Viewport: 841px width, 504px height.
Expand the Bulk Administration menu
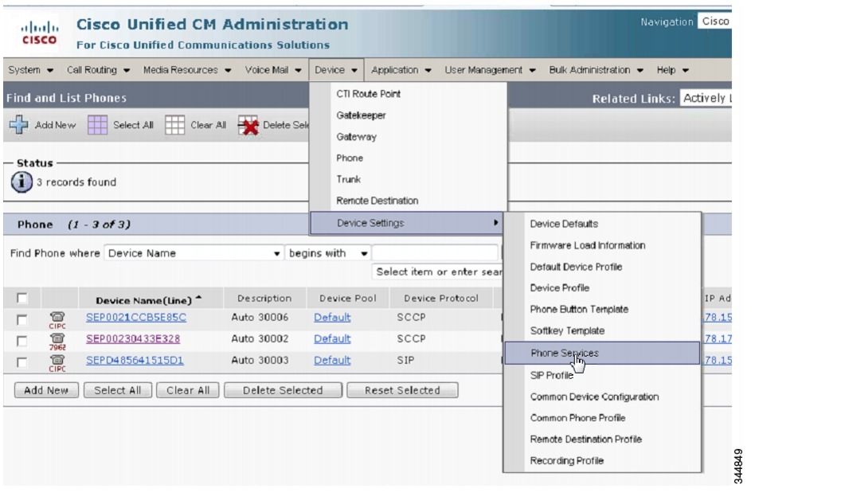[x=596, y=70]
